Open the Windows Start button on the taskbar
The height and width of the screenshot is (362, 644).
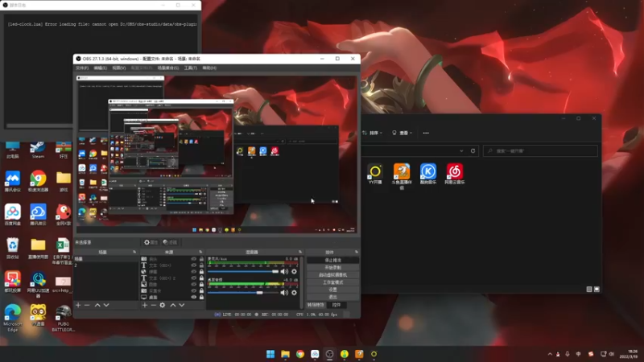270,354
